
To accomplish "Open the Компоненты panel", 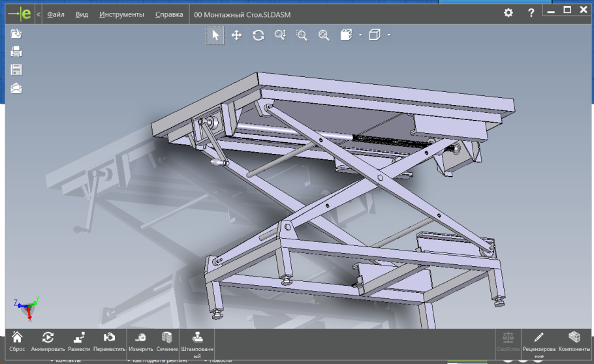I will pyautogui.click(x=574, y=341).
